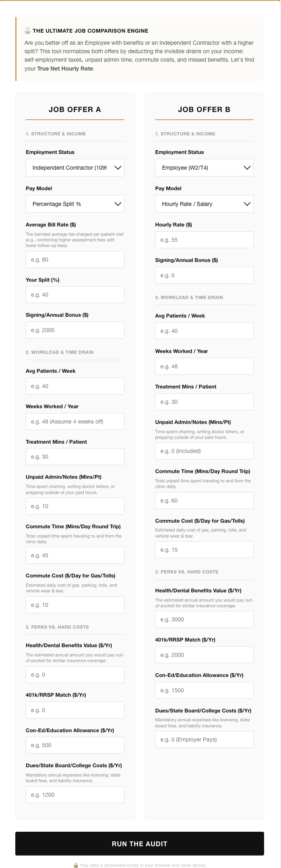
Task: Select Offer B Health/Dental Benefits Value field
Action: pyautogui.click(x=204, y=619)
